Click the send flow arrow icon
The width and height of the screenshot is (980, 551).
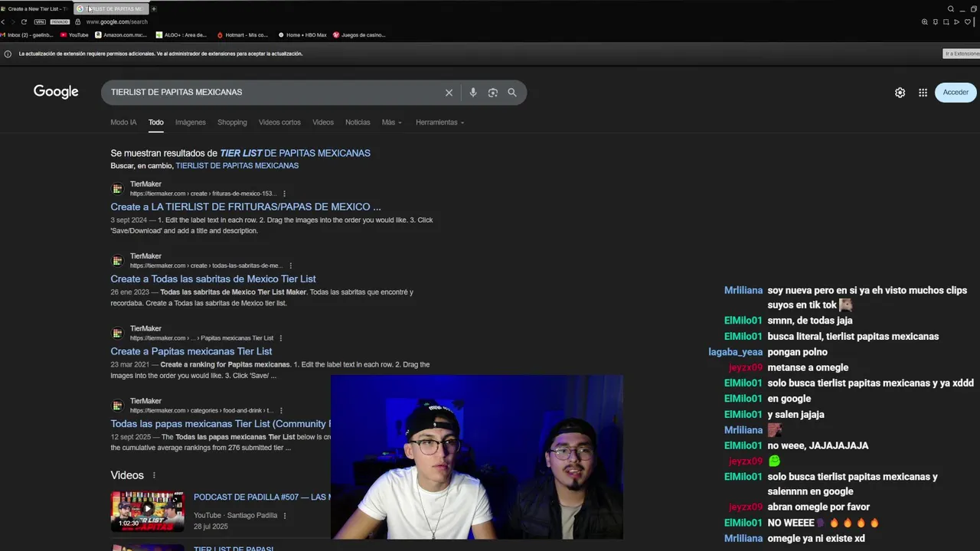956,22
